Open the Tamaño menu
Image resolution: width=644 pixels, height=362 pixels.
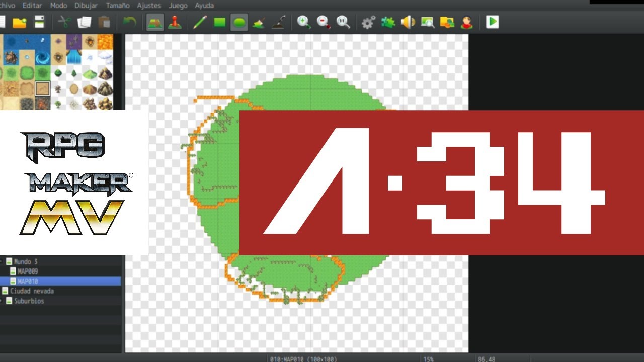pos(118,6)
